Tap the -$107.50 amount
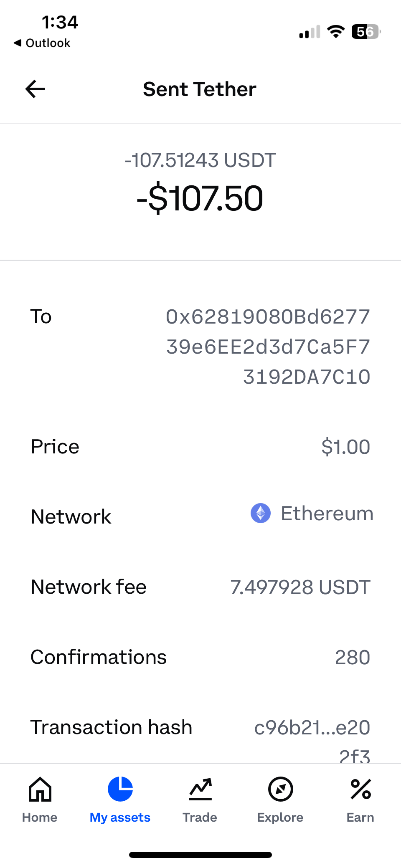 point(200,198)
